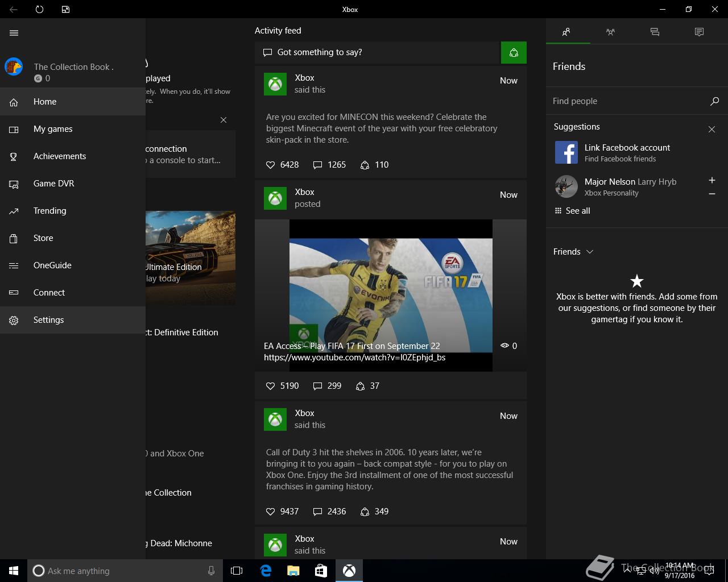Open Connect to console page
This screenshot has height=582, width=728.
click(x=73, y=293)
